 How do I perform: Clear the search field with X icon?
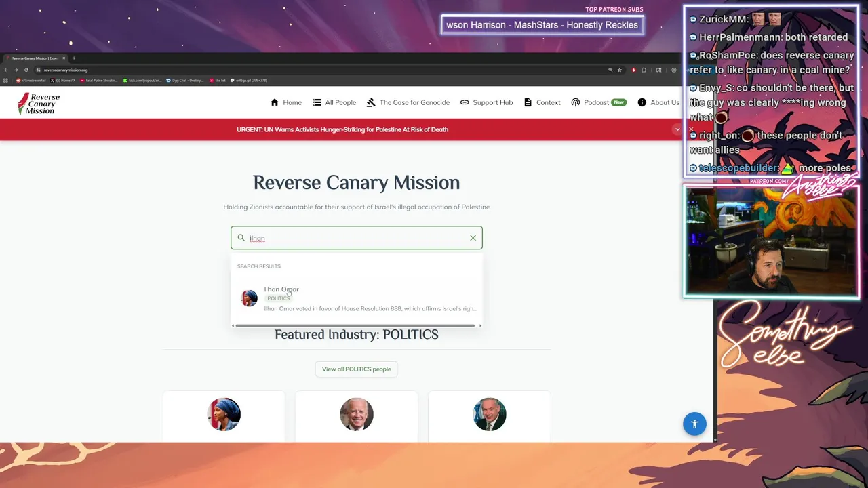(x=473, y=238)
